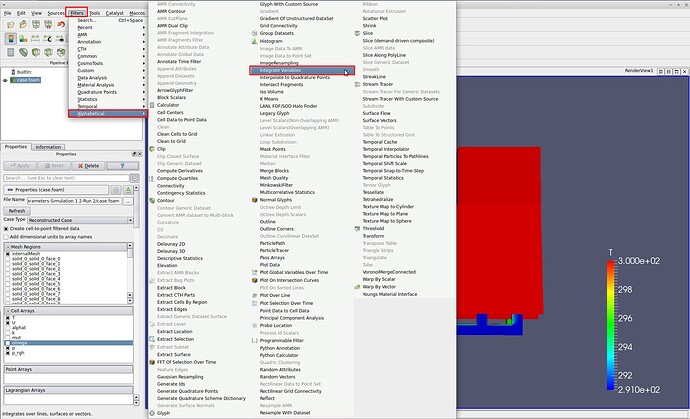The width and height of the screenshot is (690, 419).
Task: Click the Connect to server icon
Action: coord(36,25)
